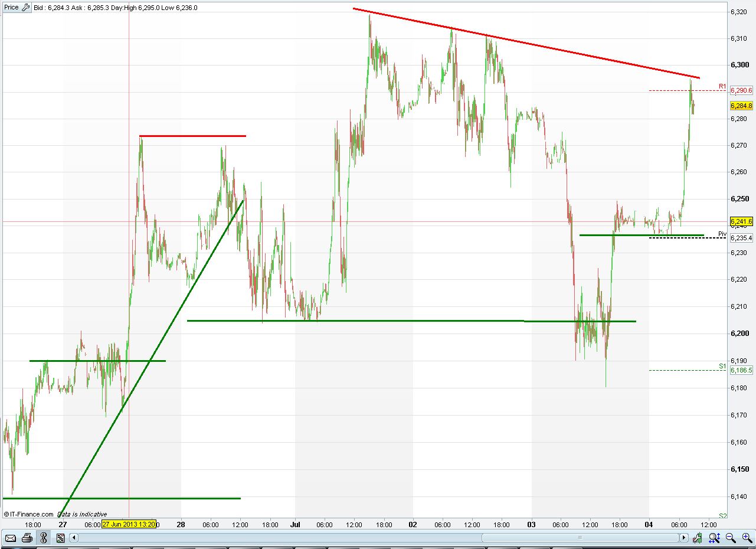Zoom in with the plus magnifier

coord(747,538)
